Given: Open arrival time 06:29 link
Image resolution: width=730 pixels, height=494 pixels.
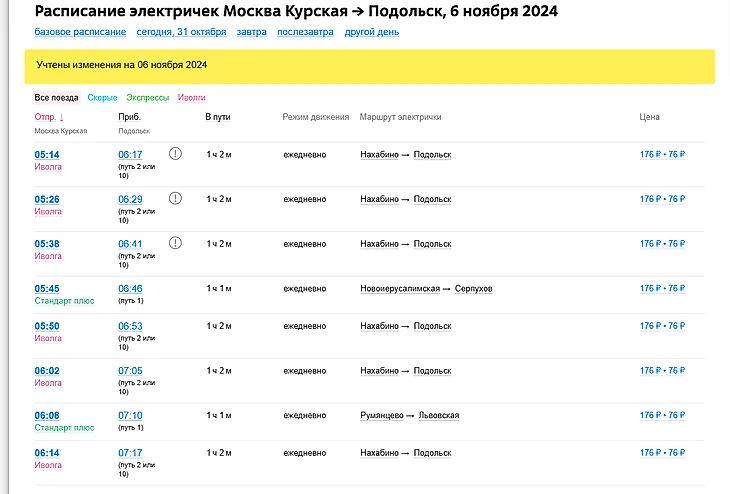Looking at the screenshot, I should pyautogui.click(x=130, y=199).
